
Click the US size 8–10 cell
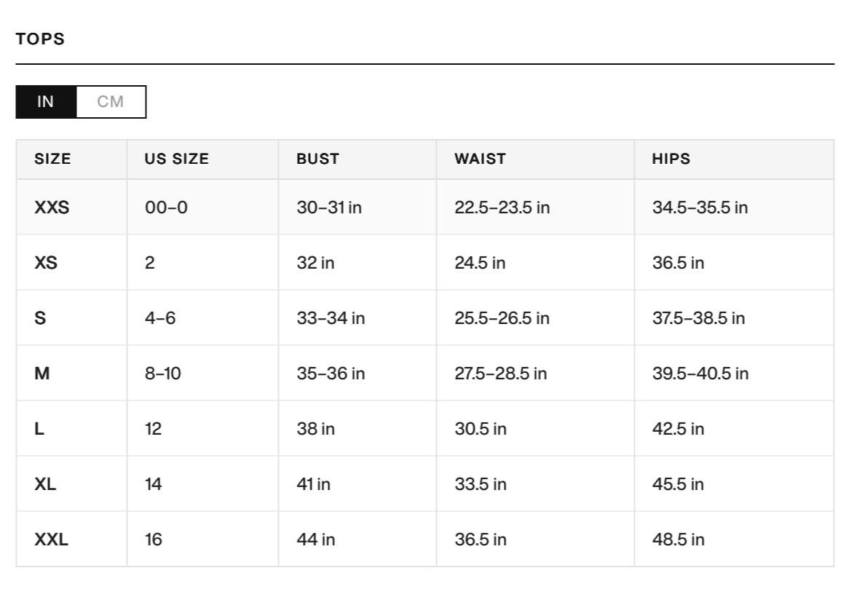(163, 374)
